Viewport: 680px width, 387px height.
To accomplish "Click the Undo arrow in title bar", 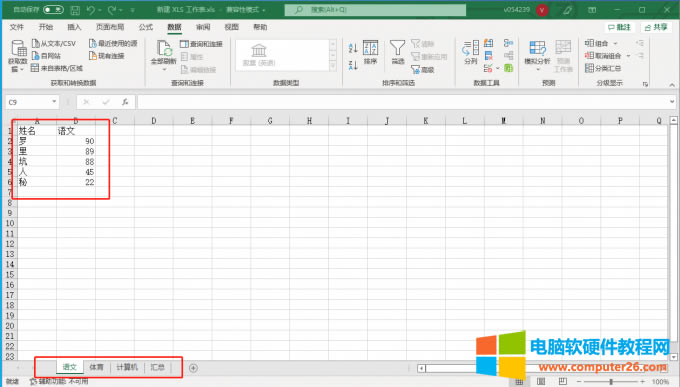I will point(91,10).
